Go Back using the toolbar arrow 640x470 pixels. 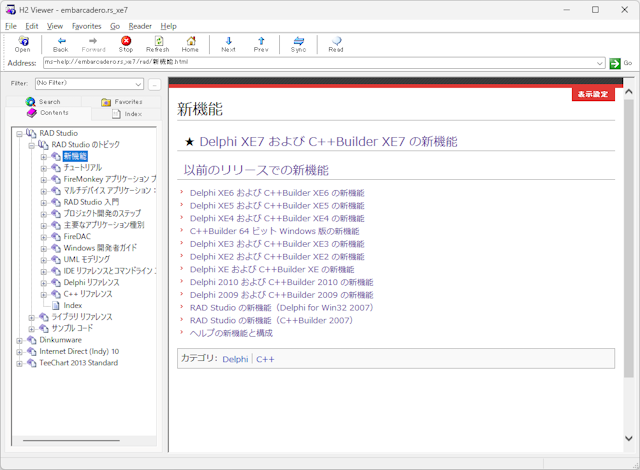click(62, 41)
